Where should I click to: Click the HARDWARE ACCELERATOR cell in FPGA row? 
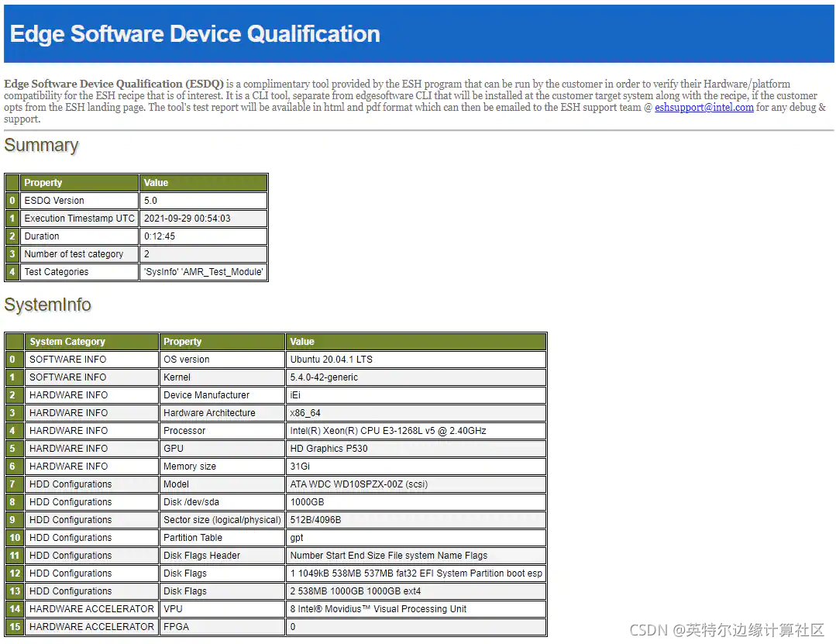(91, 628)
